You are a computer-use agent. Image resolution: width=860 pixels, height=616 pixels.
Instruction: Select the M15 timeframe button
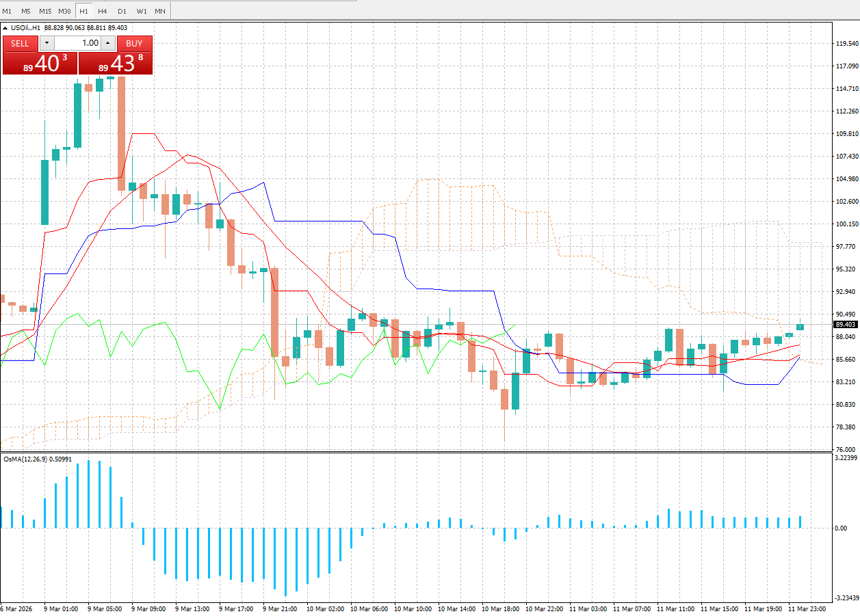45,11
